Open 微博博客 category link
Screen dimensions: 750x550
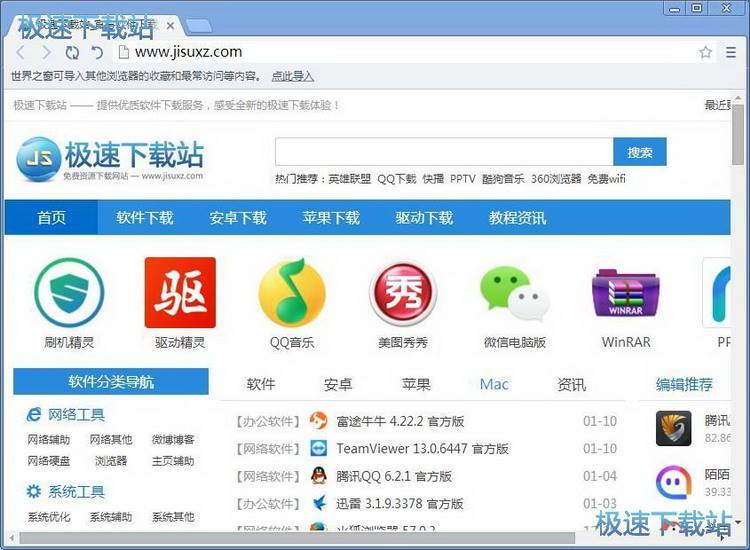tap(173, 439)
